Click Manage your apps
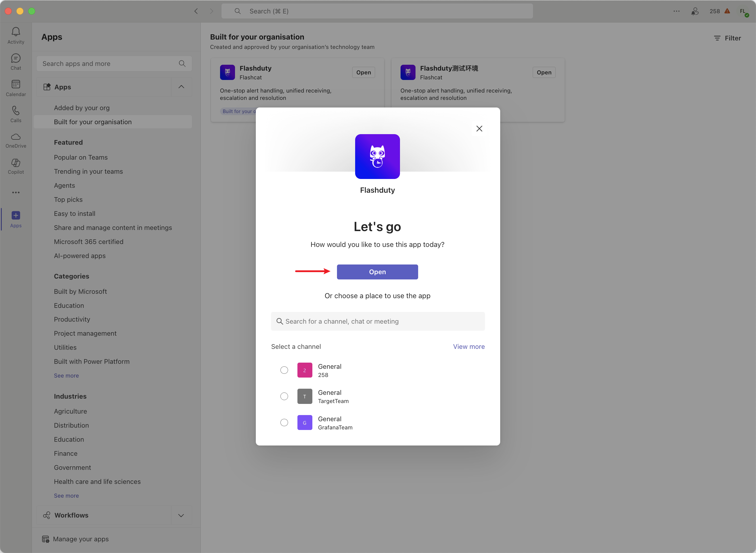 (x=81, y=539)
